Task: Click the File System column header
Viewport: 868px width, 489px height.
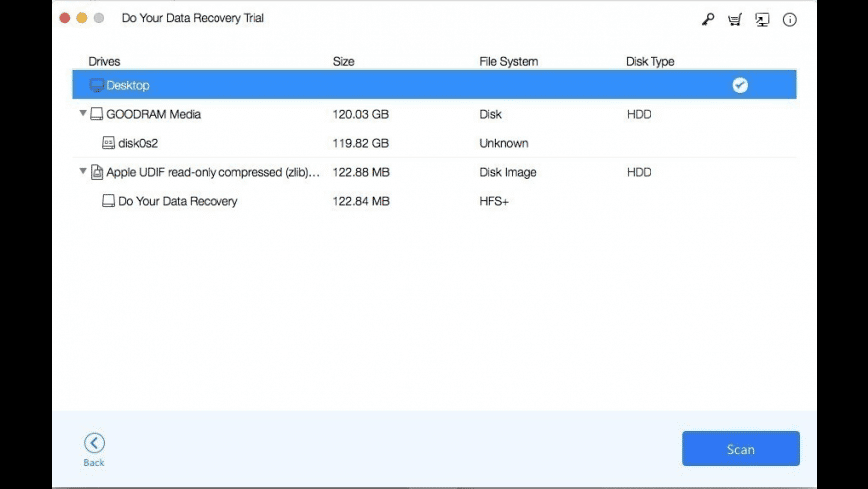Action: 508,61
